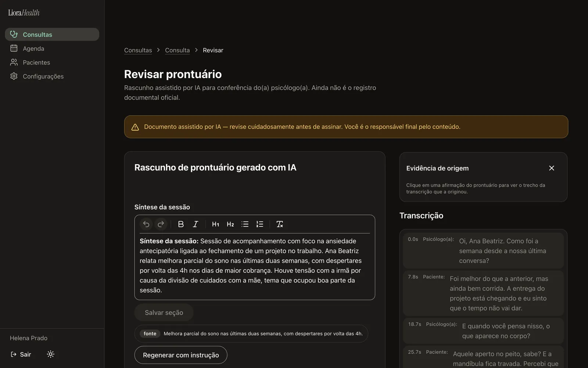This screenshot has height=368, width=588.
Task: Click the warning triangle icon in banner
Action: [x=135, y=127]
